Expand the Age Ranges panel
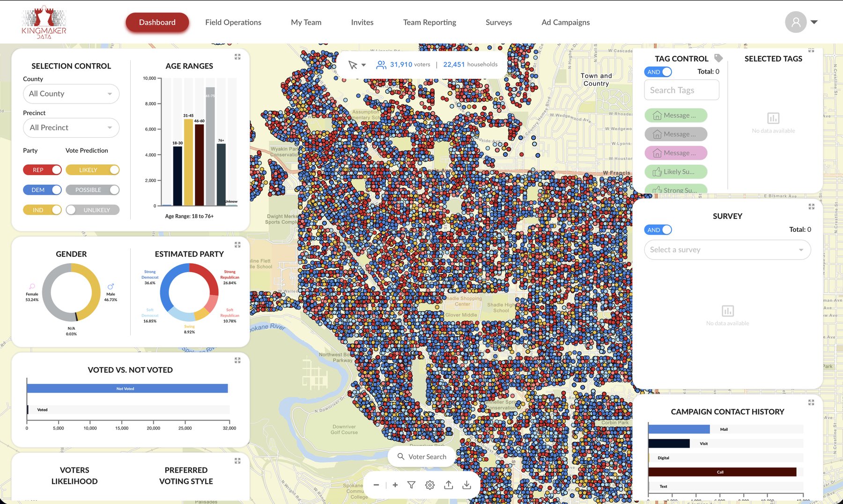The height and width of the screenshot is (504, 843). [x=237, y=57]
